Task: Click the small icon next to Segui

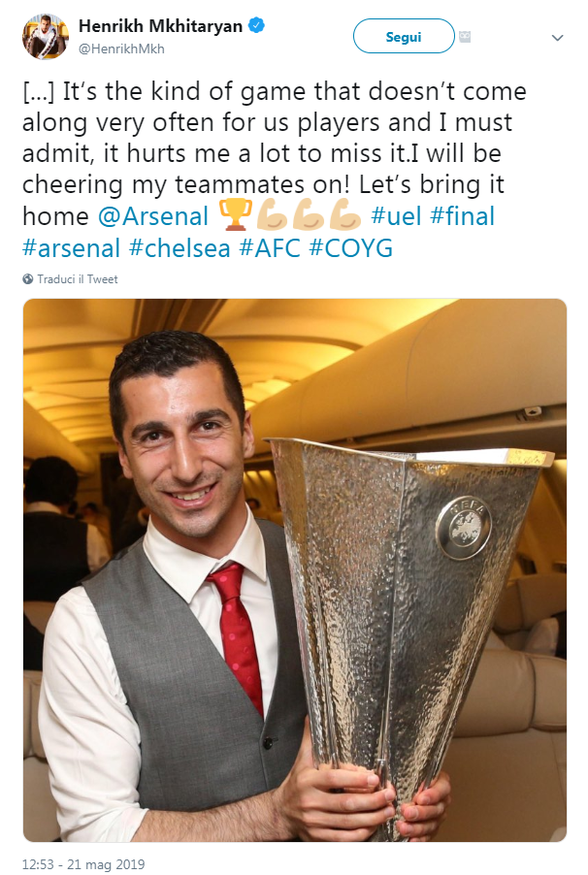Action: pos(465,37)
